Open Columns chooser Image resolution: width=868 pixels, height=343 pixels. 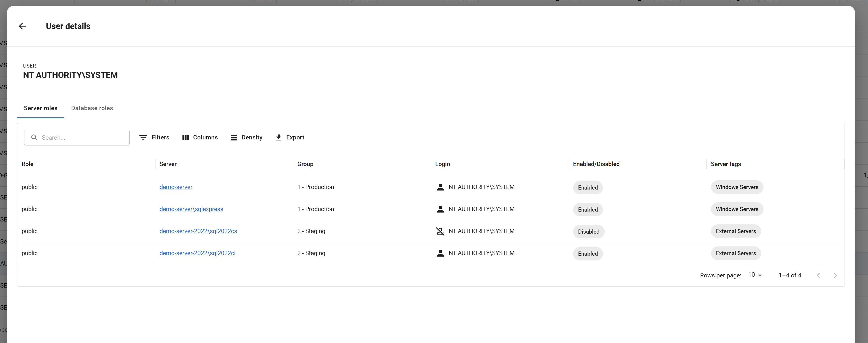200,137
